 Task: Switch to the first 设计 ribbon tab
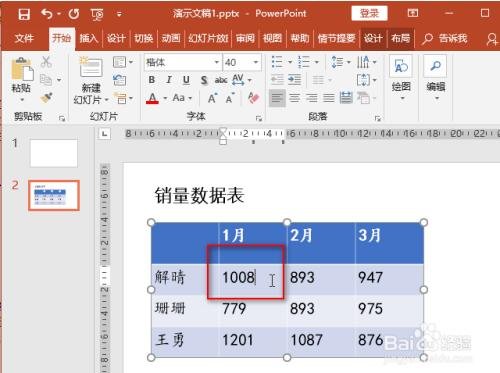[x=116, y=38]
